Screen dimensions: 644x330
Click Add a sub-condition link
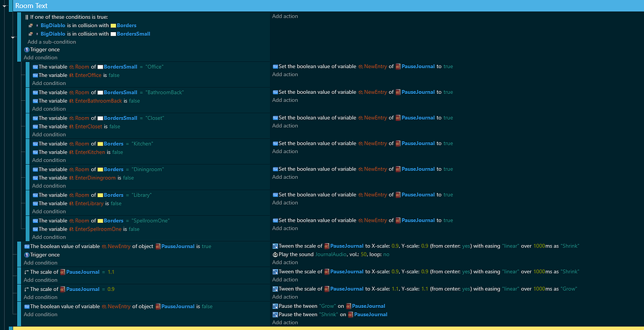click(52, 42)
